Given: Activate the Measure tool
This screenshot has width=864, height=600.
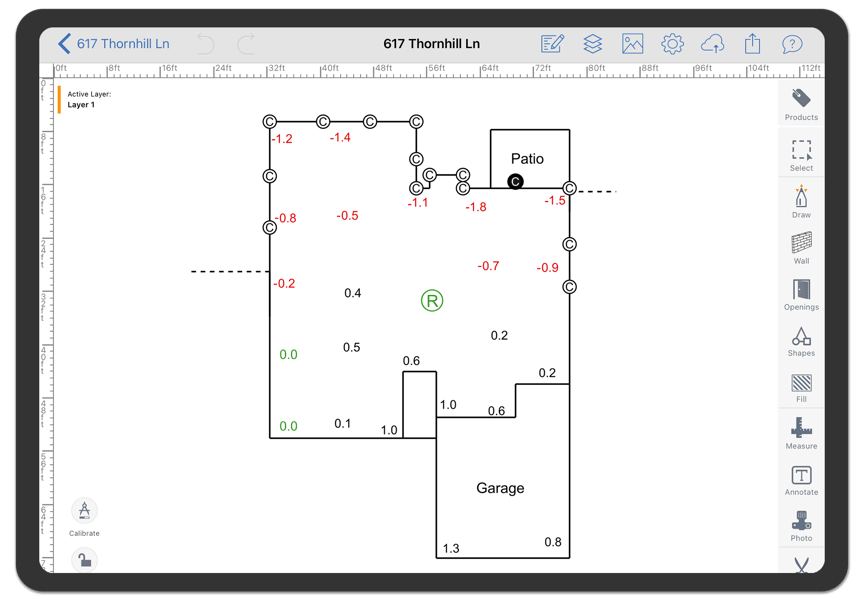Looking at the screenshot, I should coord(801,431).
